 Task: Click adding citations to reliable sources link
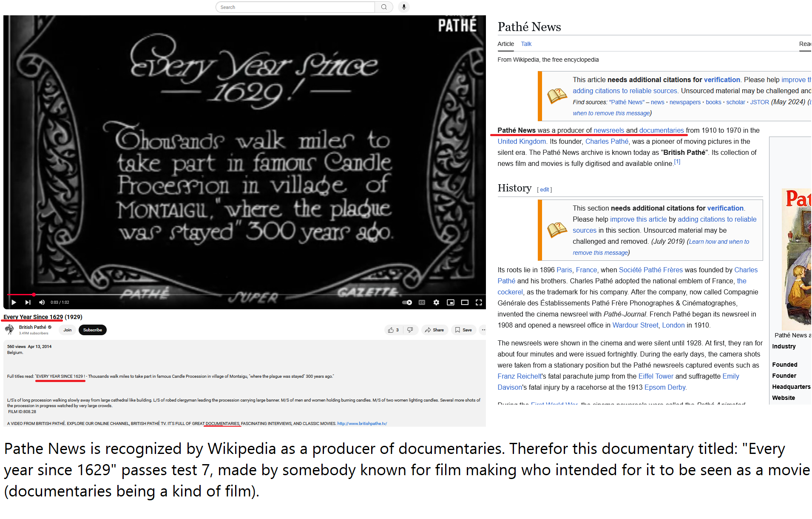[x=624, y=91]
